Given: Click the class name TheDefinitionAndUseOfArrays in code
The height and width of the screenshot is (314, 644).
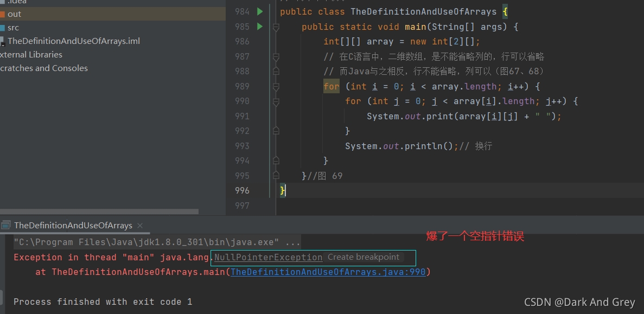Looking at the screenshot, I should [x=423, y=11].
